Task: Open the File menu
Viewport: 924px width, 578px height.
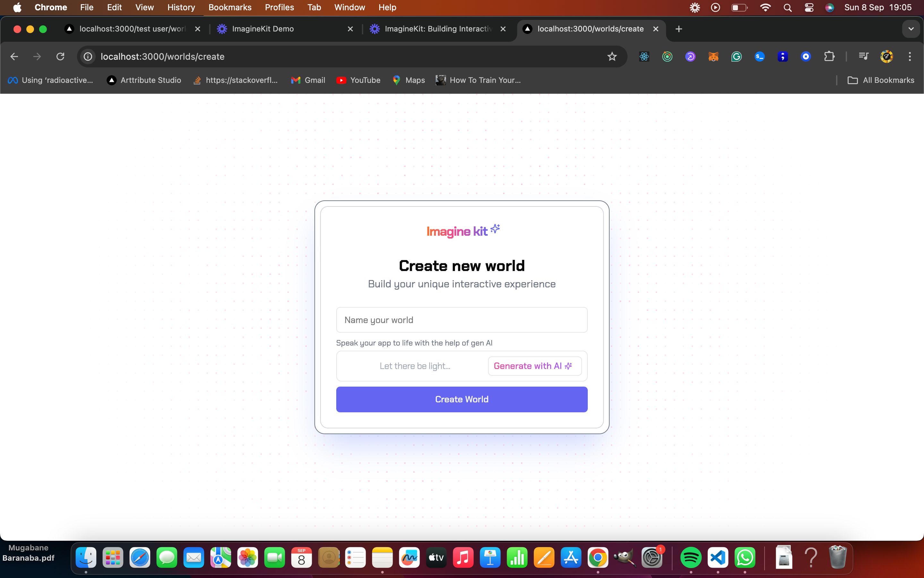Action: point(87,7)
